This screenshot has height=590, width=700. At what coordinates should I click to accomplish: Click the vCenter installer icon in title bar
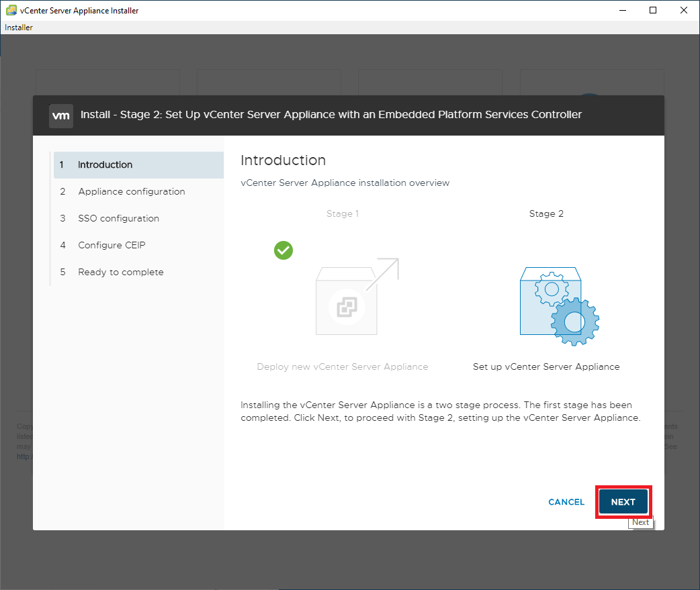tap(11, 10)
